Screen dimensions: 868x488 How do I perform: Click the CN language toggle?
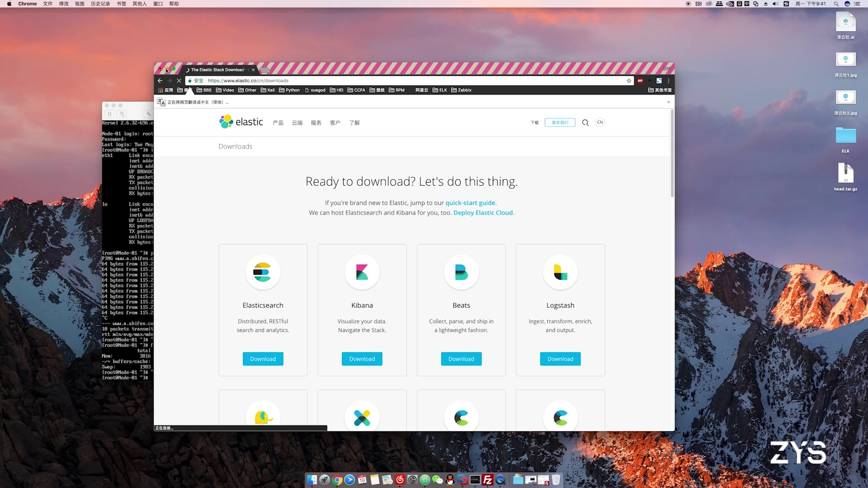pyautogui.click(x=600, y=122)
